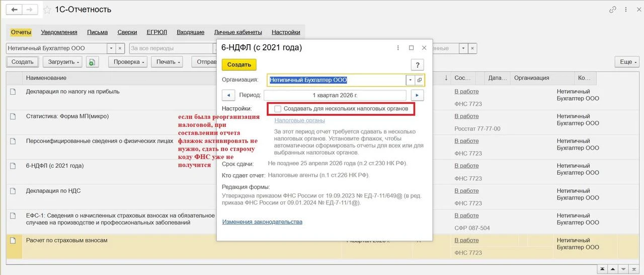Switch to the Уведомления section
This screenshot has height=275, width=644.
click(x=59, y=32)
